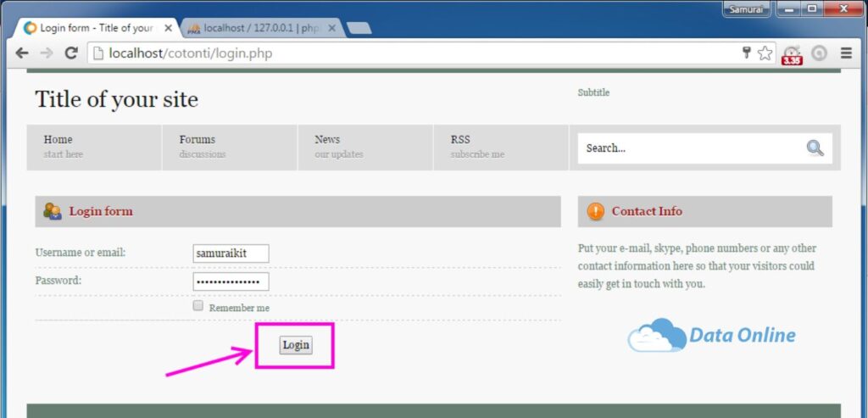The image size is (868, 418).
Task: Open the Home start here menu
Action: pos(94,148)
